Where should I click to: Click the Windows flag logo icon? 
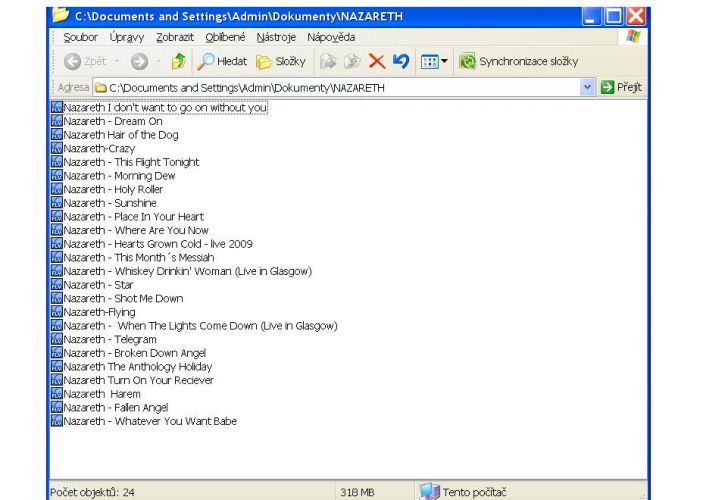[633, 37]
